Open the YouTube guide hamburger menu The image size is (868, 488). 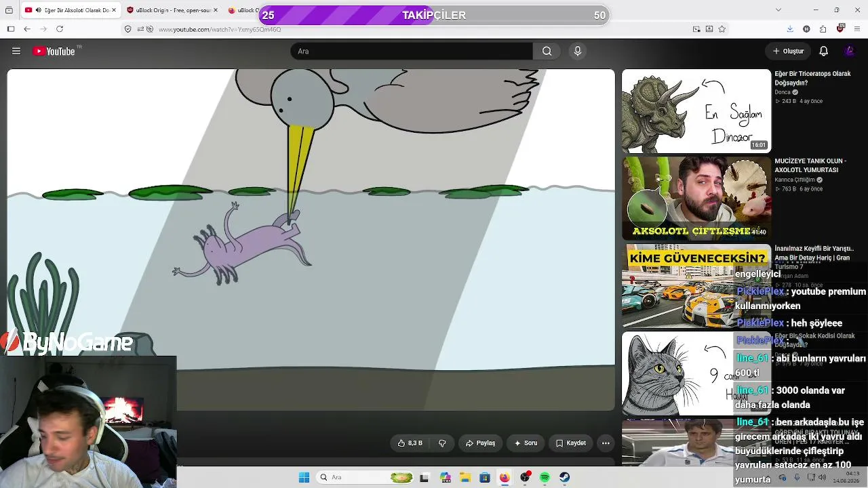(16, 51)
